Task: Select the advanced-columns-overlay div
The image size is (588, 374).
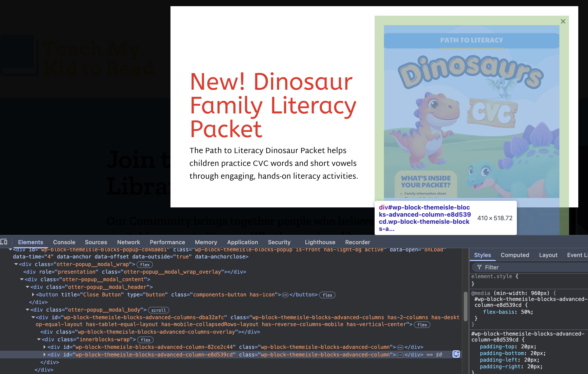Action: (x=150, y=332)
